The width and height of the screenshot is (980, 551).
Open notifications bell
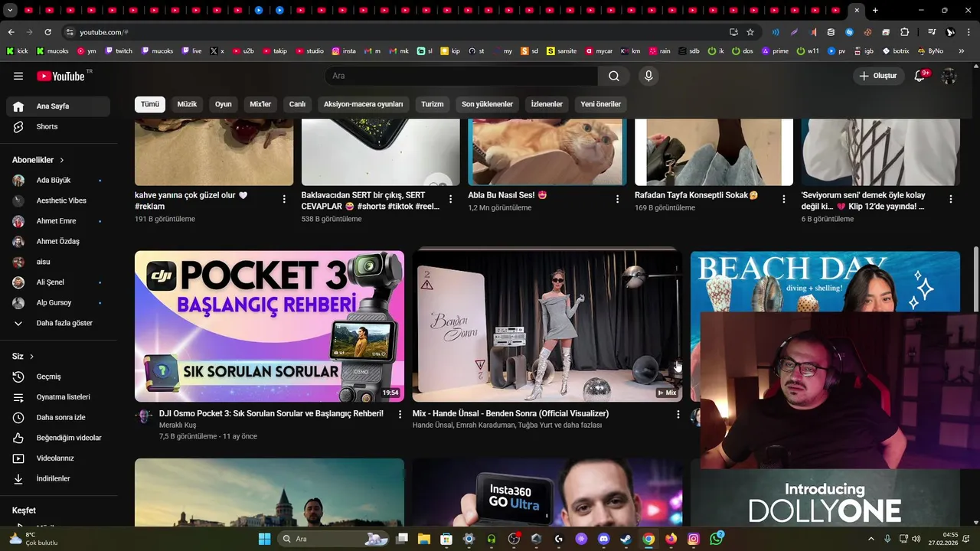pos(920,76)
